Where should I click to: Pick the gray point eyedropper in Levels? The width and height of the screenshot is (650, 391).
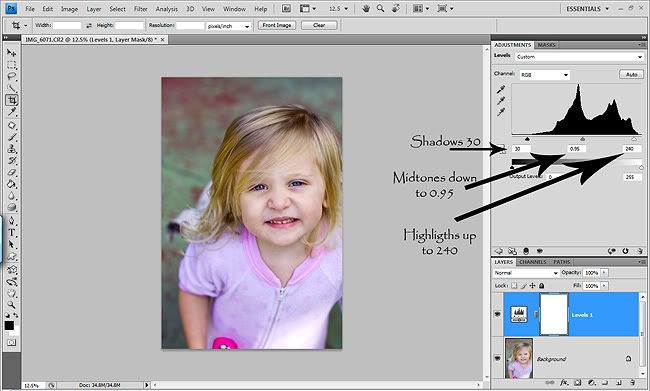501,100
